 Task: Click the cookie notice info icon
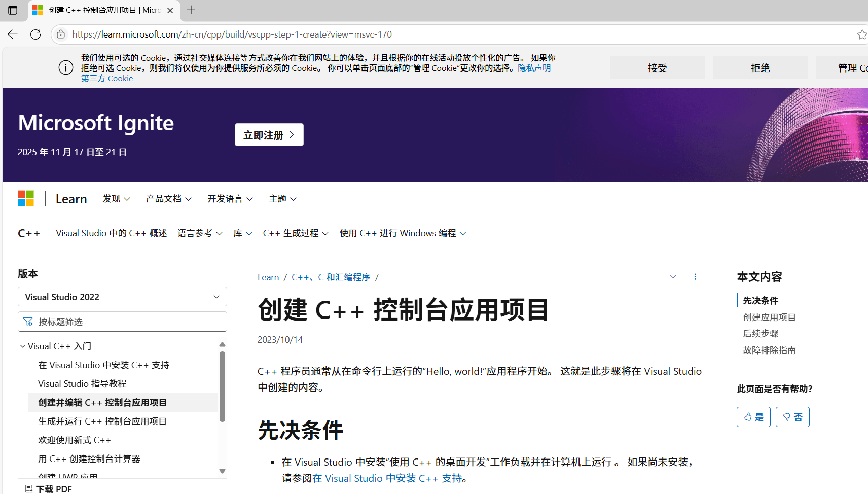(66, 67)
